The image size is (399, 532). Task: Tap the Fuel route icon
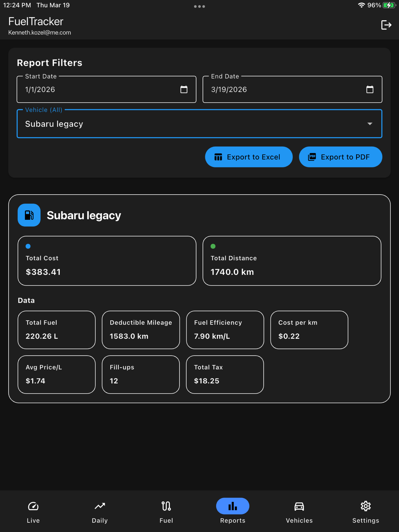[166, 506]
